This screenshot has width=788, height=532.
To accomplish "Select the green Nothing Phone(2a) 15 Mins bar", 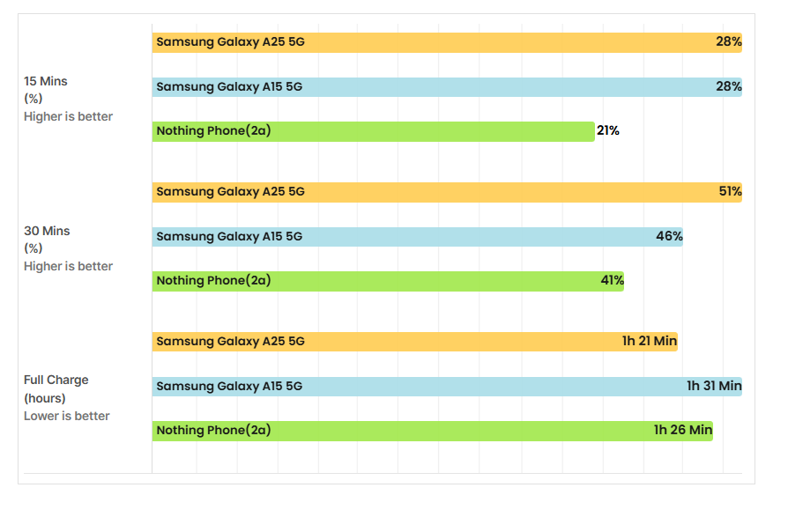I will point(373,131).
